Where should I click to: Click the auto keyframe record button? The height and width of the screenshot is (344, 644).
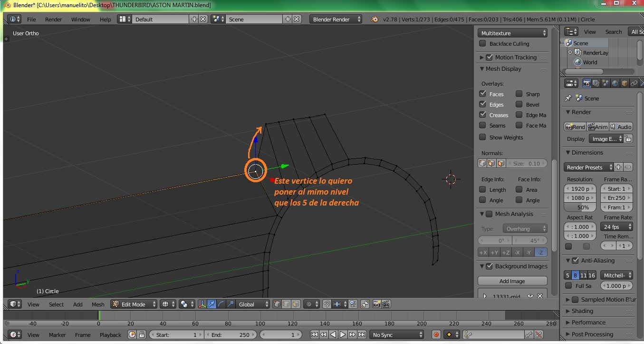pyautogui.click(x=436, y=334)
